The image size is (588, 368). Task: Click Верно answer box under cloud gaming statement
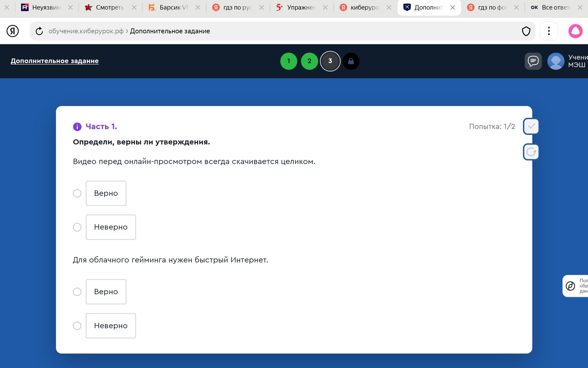pyautogui.click(x=106, y=292)
